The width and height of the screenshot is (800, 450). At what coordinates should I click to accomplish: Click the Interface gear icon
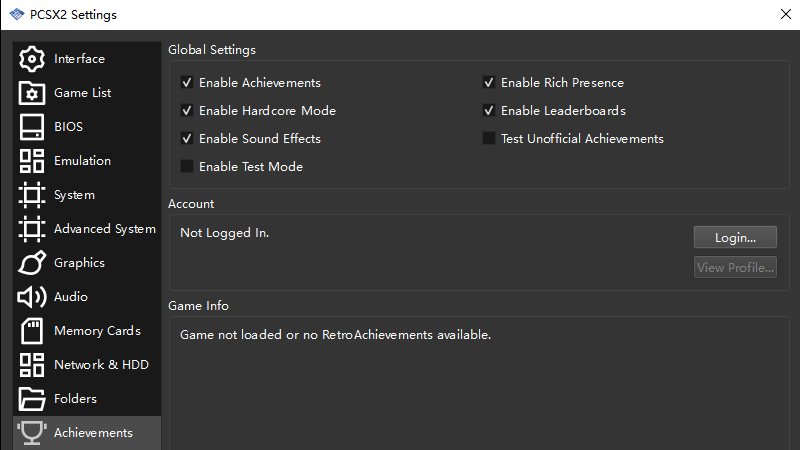pos(32,59)
